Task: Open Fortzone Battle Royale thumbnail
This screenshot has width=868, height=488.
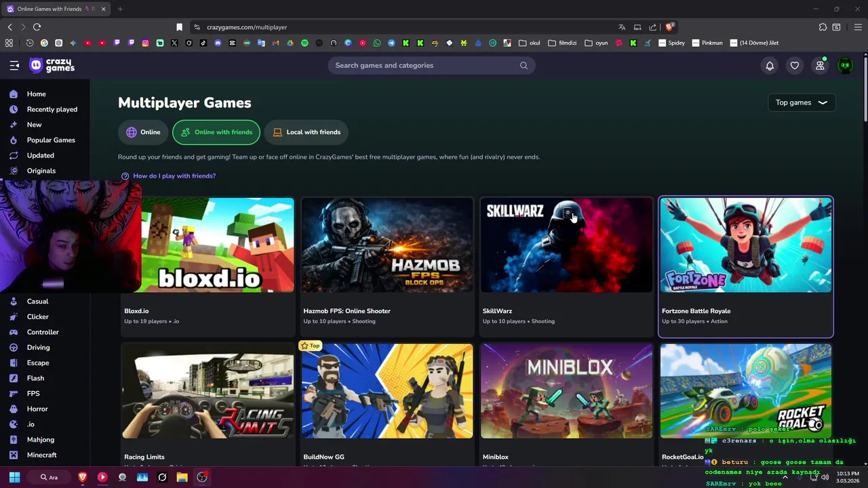Action: point(746,245)
